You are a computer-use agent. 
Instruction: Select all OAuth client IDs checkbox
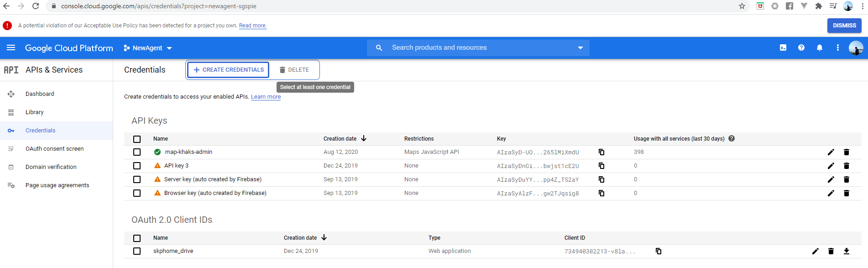coord(137,238)
